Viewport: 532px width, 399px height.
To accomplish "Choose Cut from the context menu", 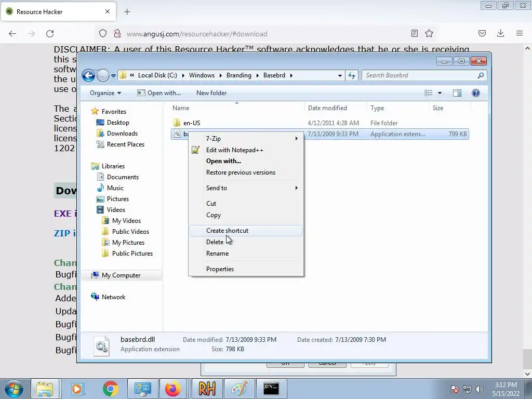I will pos(246,204).
